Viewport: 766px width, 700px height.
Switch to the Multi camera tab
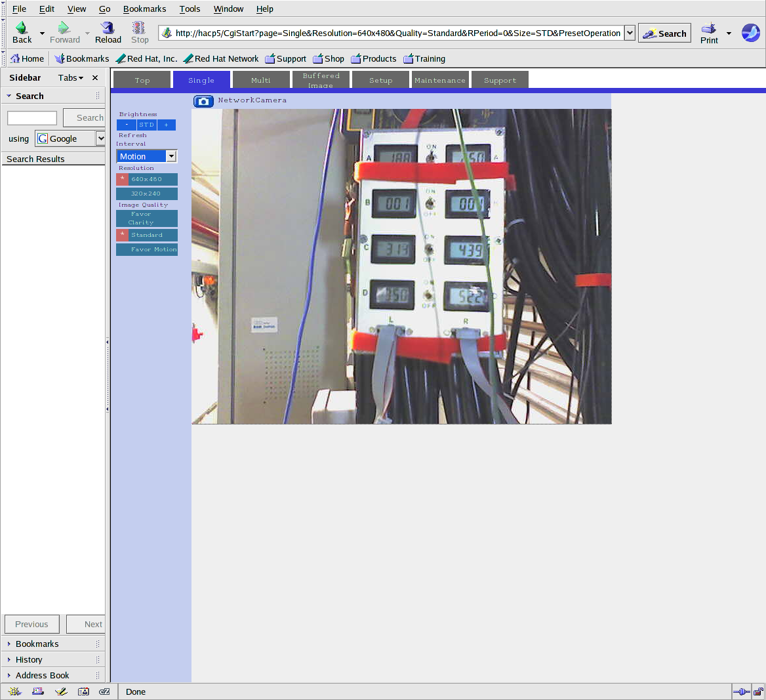(261, 79)
